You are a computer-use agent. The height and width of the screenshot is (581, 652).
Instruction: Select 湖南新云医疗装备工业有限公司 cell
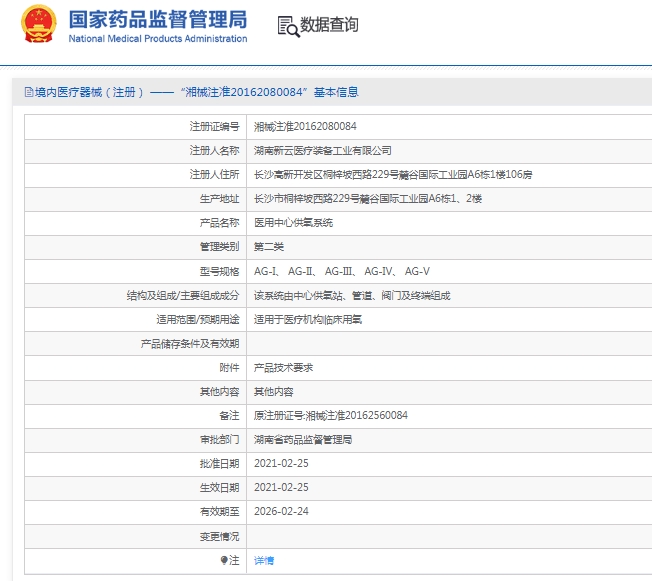click(x=323, y=151)
